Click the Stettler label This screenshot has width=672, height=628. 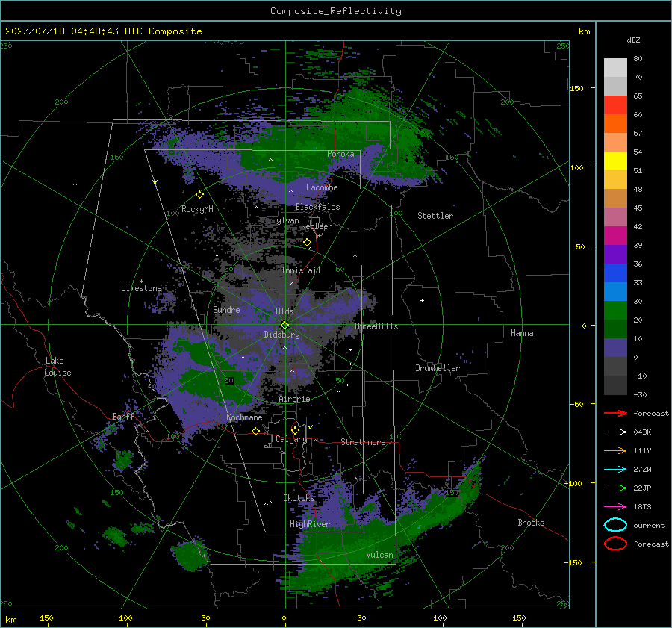(x=435, y=216)
